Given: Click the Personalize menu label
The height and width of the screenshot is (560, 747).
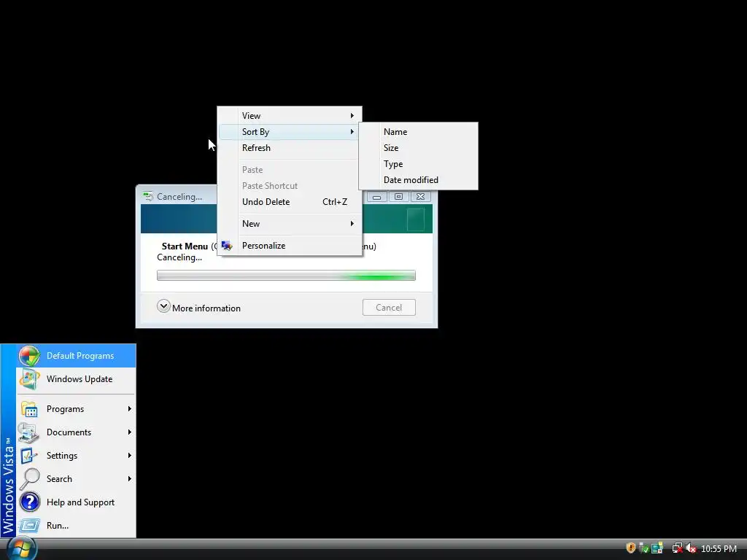Looking at the screenshot, I should point(263,246).
